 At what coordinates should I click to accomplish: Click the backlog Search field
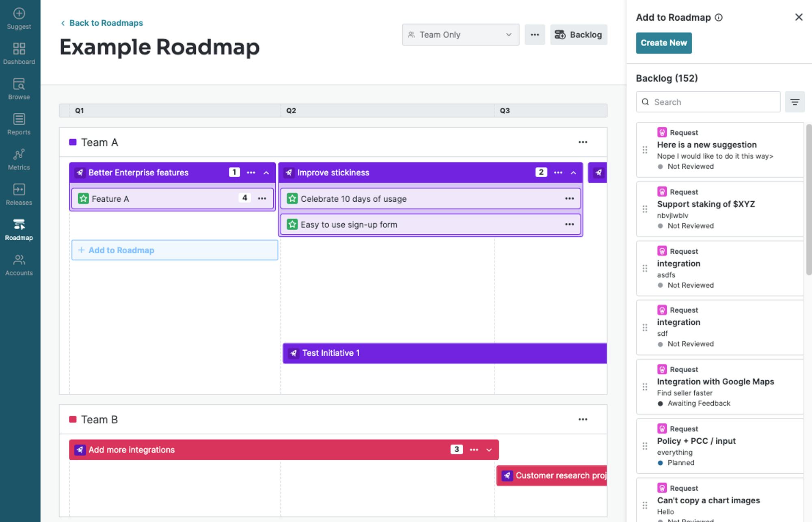(708, 102)
